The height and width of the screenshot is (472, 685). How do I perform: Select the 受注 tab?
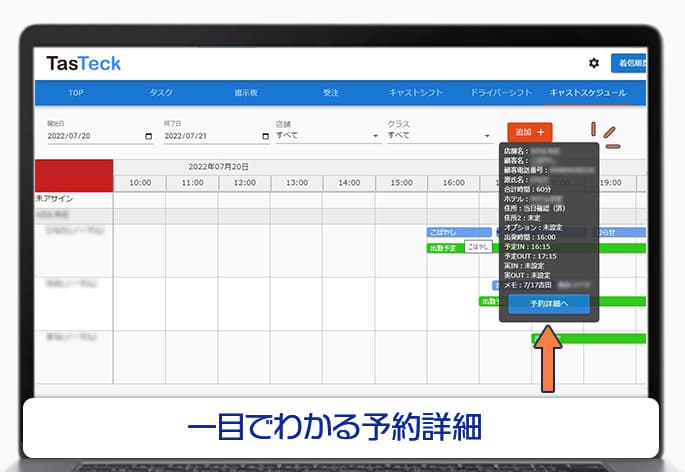pyautogui.click(x=332, y=93)
